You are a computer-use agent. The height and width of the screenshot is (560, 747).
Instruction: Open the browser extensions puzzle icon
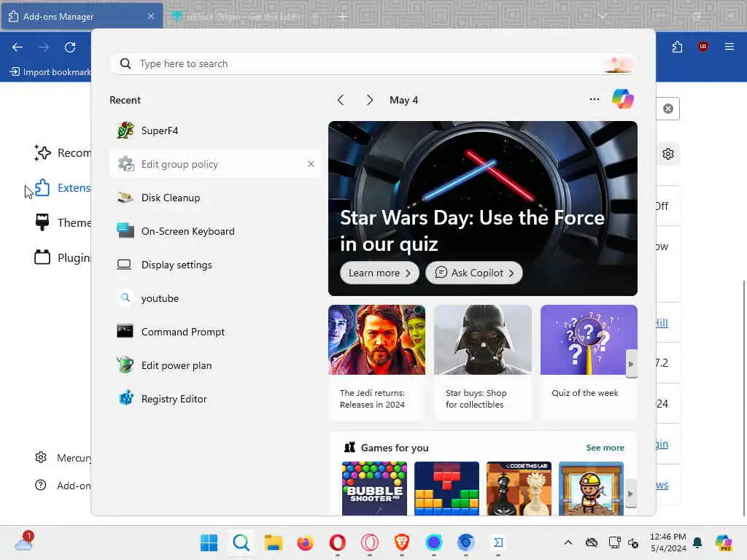tap(677, 47)
